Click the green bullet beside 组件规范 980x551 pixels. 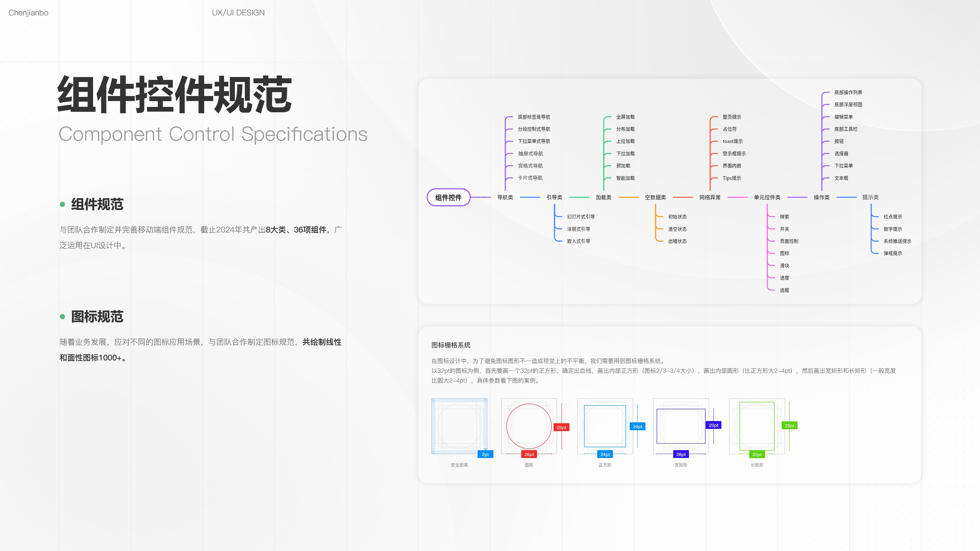tap(62, 205)
